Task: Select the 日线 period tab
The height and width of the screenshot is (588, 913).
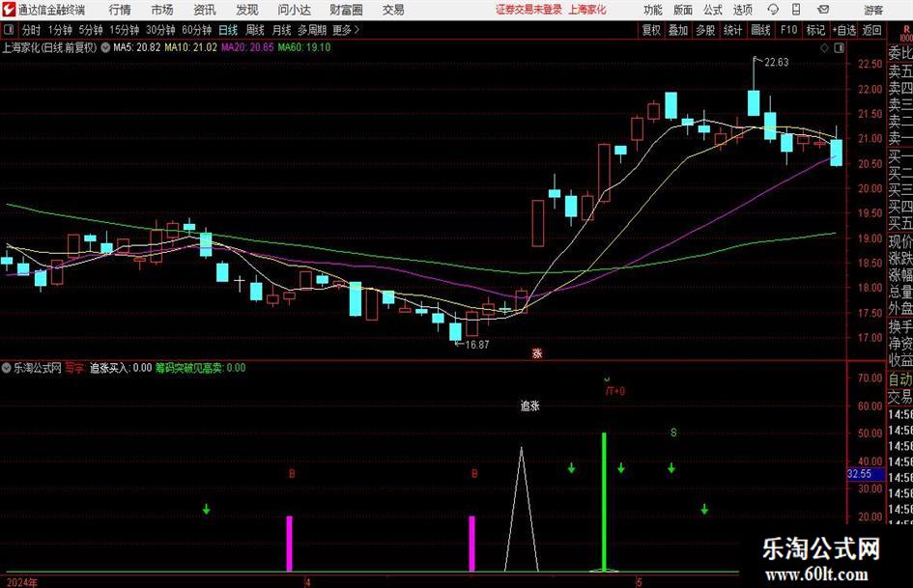Action: coord(228,30)
